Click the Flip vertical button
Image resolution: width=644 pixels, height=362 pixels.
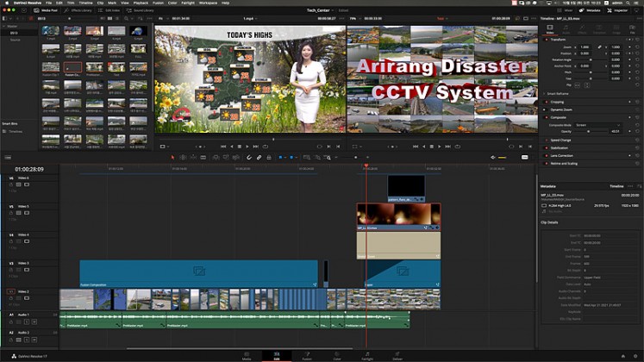(x=586, y=85)
